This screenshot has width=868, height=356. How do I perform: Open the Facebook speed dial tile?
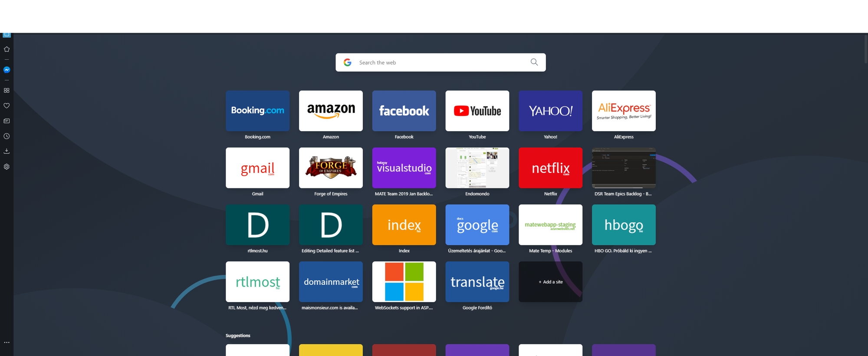click(x=404, y=111)
